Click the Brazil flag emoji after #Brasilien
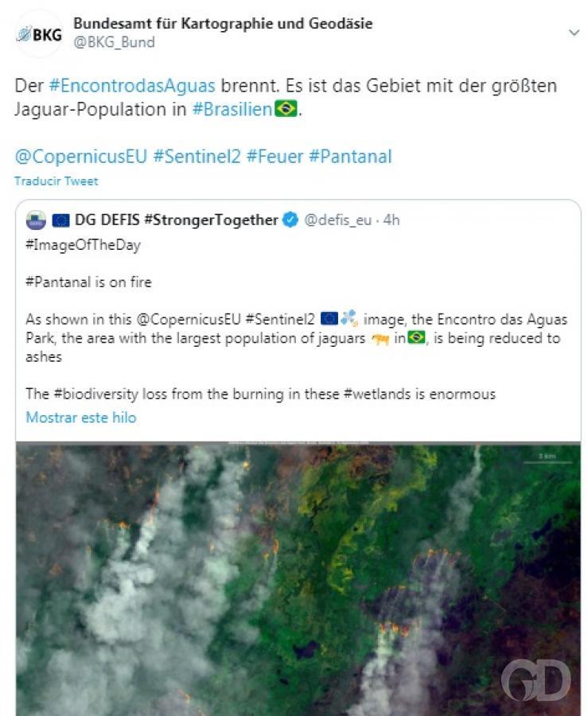 [286, 109]
